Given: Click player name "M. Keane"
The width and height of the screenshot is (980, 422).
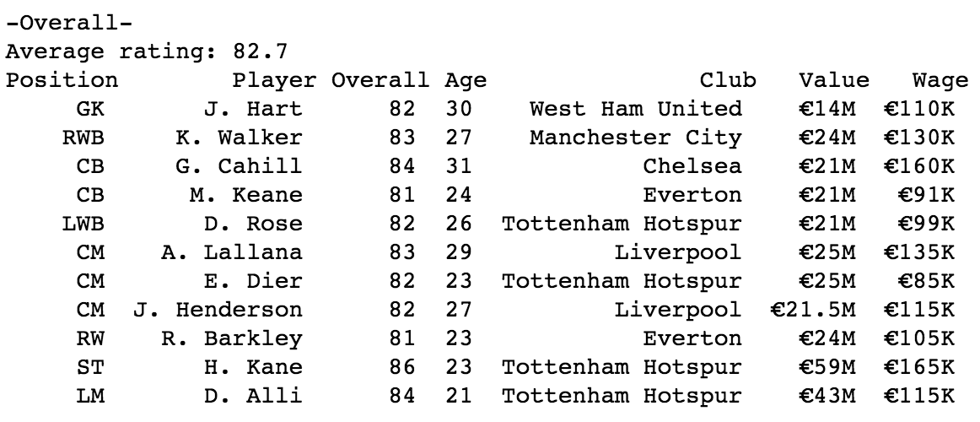Looking at the screenshot, I should tap(245, 196).
